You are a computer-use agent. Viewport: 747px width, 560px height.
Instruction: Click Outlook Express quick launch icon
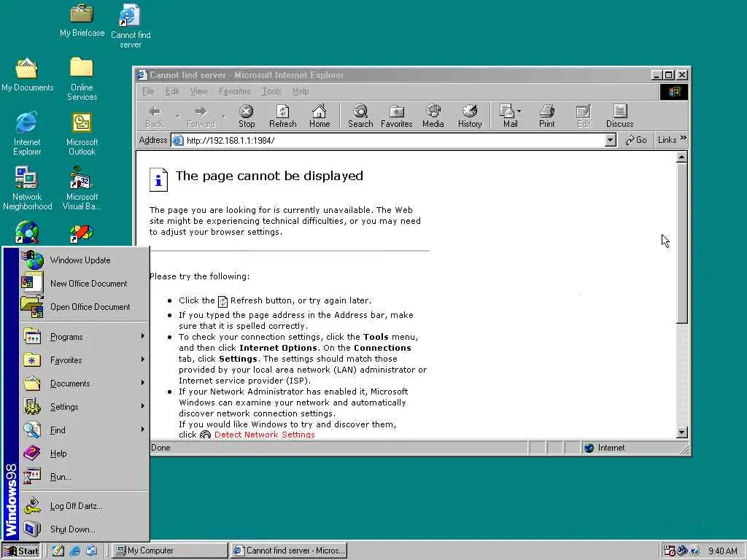tap(91, 551)
